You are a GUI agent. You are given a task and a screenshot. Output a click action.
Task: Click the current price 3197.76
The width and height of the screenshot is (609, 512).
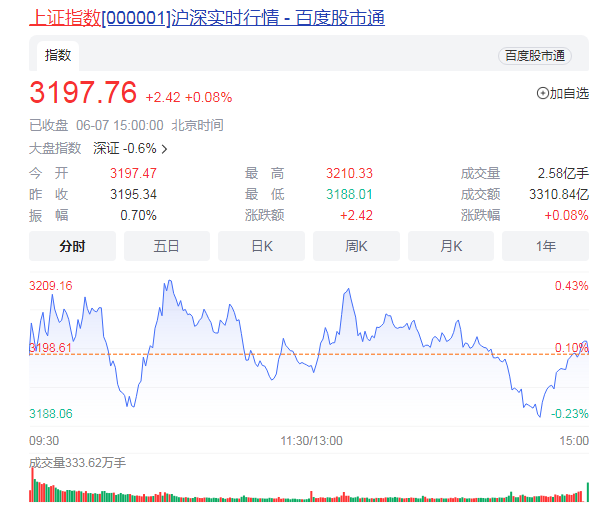83,93
